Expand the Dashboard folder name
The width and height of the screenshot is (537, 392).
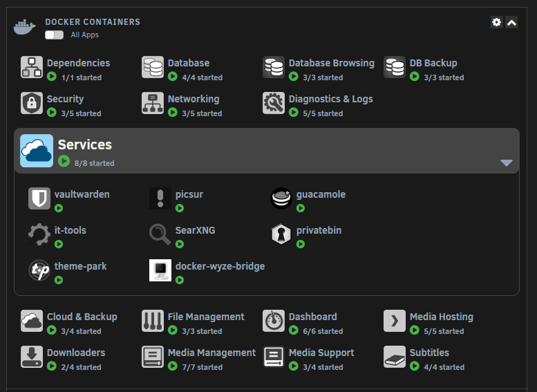pyautogui.click(x=312, y=317)
